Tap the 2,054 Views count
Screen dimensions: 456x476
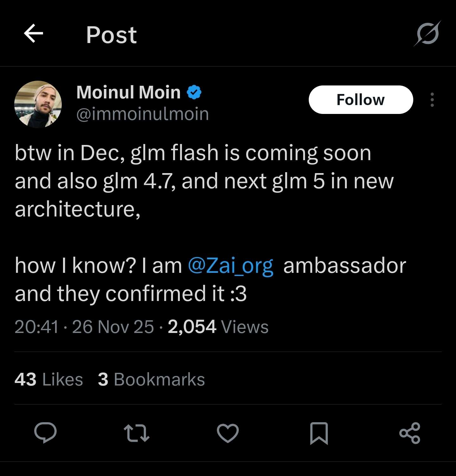coord(218,327)
